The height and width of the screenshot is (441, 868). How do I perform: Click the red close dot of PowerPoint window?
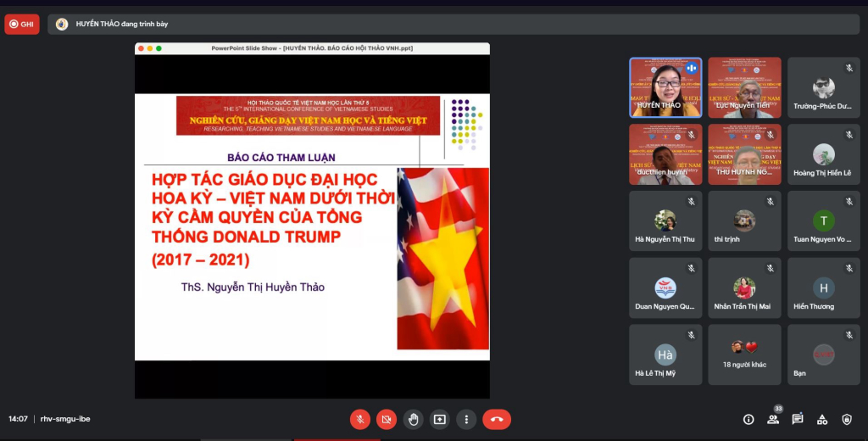141,48
